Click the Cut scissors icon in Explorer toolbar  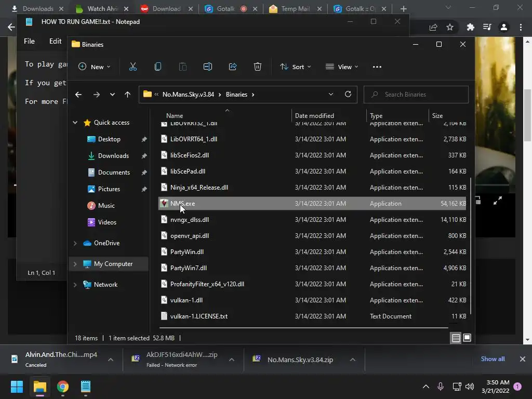click(x=133, y=67)
